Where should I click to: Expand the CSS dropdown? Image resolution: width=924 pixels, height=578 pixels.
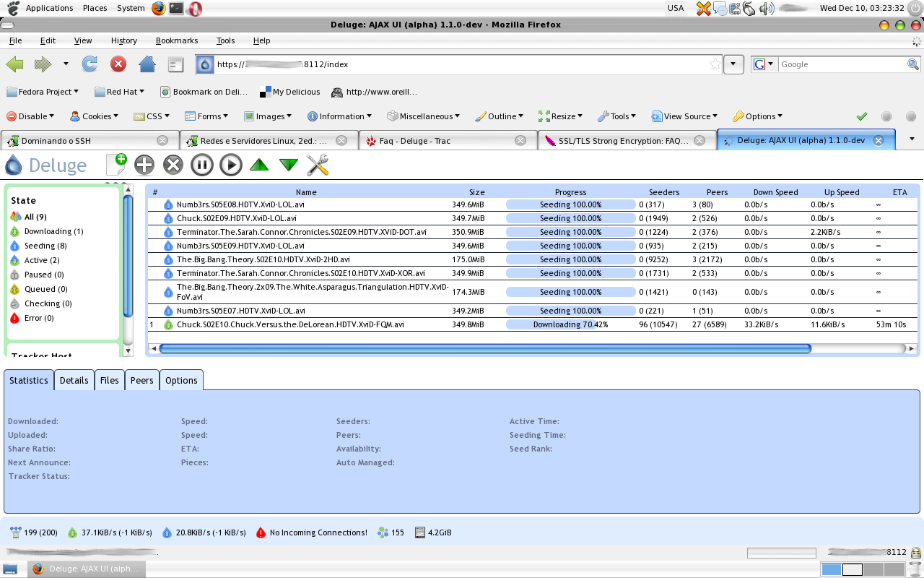pos(152,116)
